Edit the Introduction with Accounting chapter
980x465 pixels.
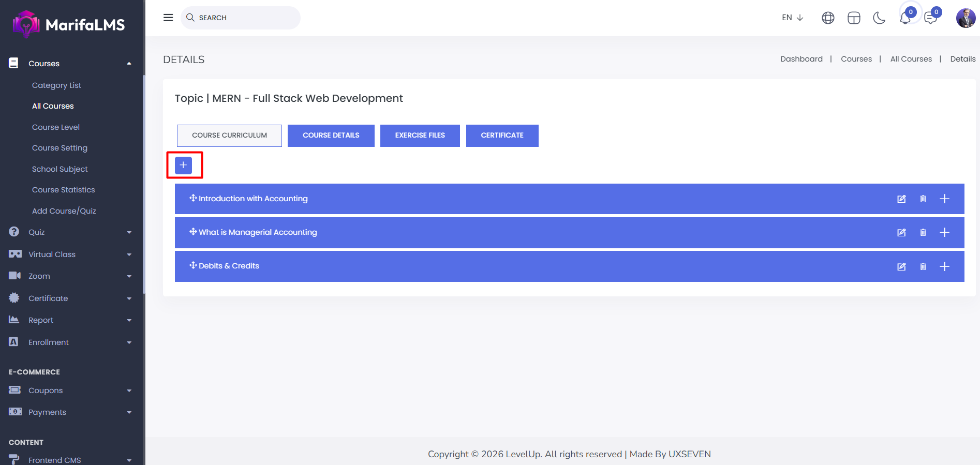pos(901,199)
